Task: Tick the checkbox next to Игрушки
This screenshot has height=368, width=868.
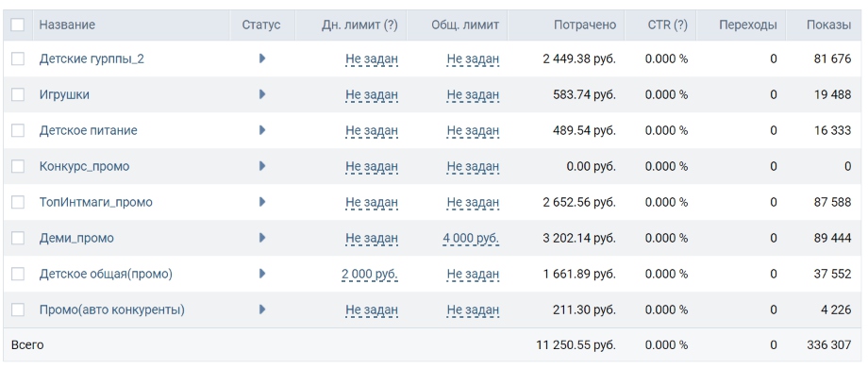Action: point(18,94)
